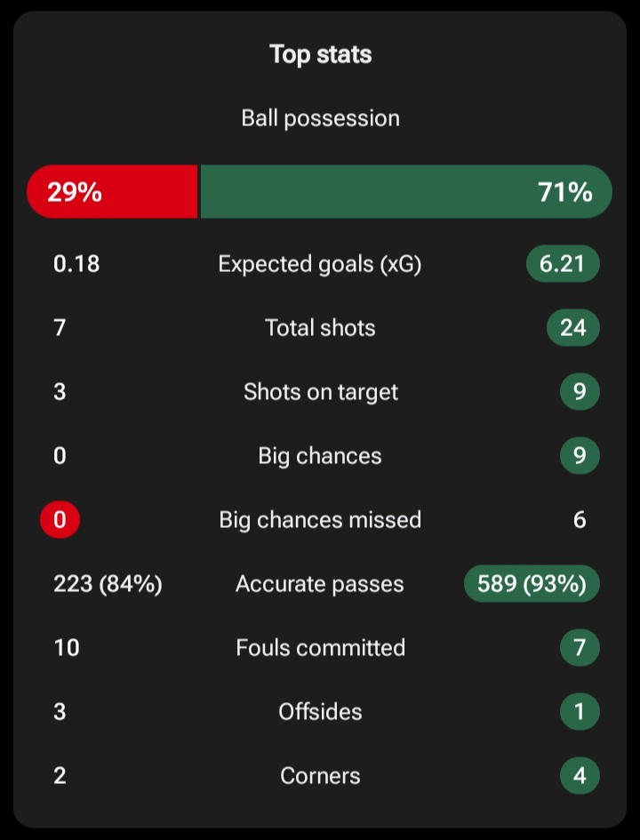Click the red 29% possession bar segment

click(x=112, y=192)
